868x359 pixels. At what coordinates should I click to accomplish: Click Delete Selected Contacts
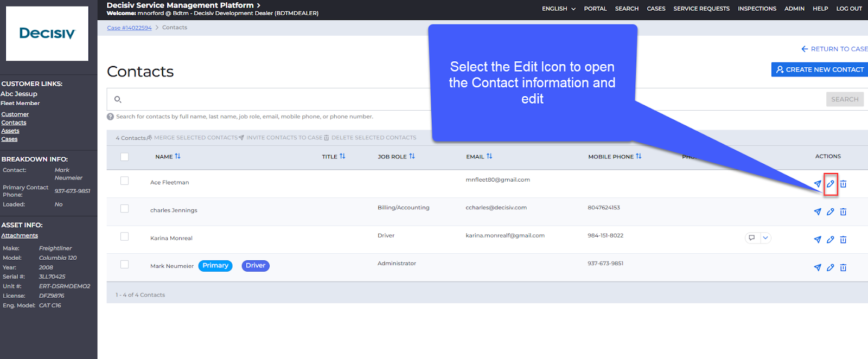point(370,138)
